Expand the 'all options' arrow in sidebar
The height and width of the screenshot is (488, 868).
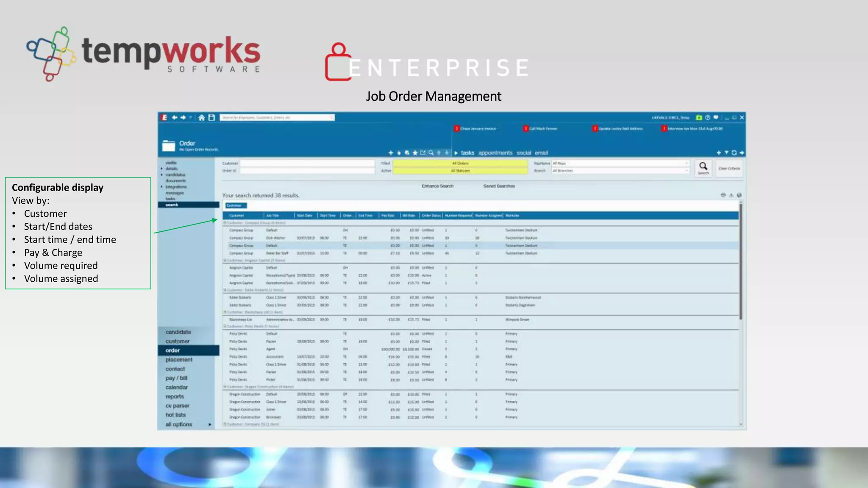tap(210, 424)
